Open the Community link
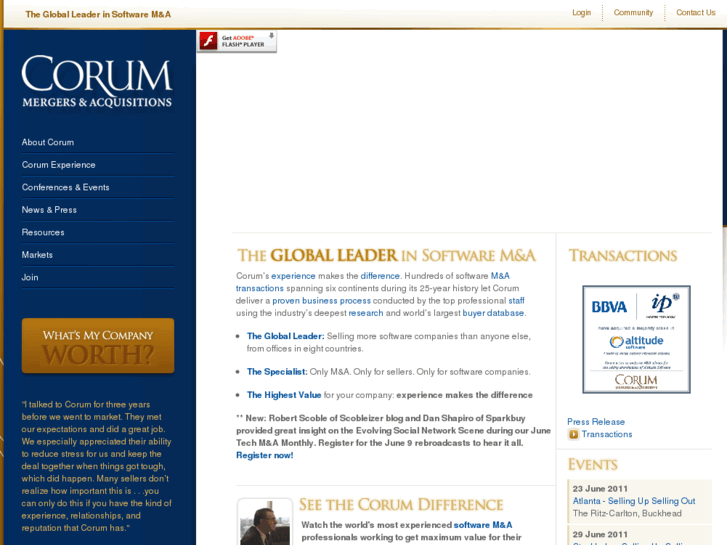The height and width of the screenshot is (545, 727). tap(633, 13)
